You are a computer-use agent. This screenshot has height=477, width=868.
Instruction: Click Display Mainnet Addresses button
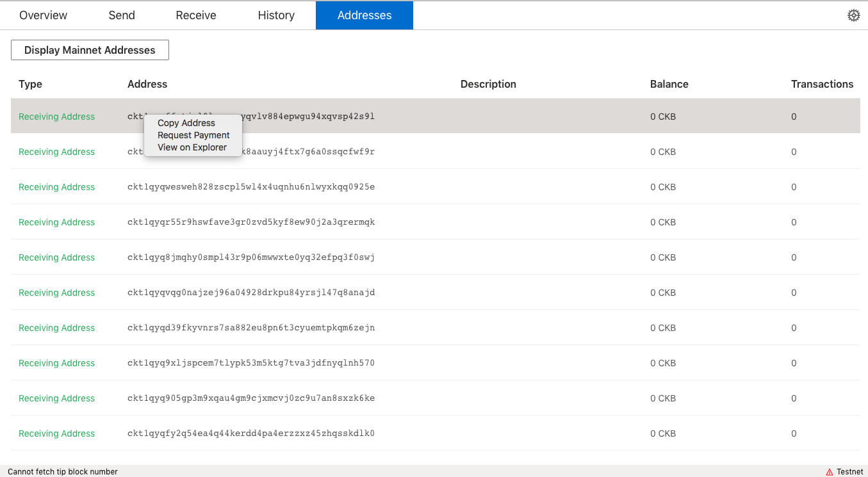point(90,50)
